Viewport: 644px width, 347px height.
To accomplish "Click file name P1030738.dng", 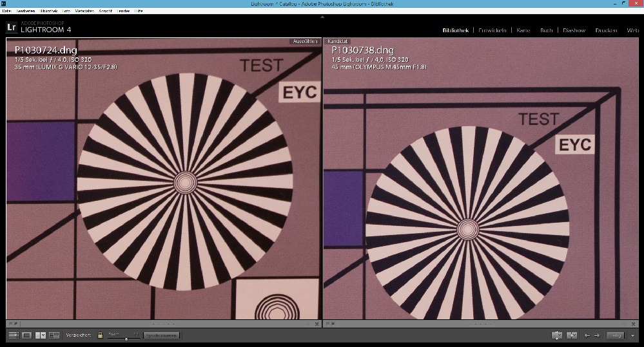I will 363,50.
